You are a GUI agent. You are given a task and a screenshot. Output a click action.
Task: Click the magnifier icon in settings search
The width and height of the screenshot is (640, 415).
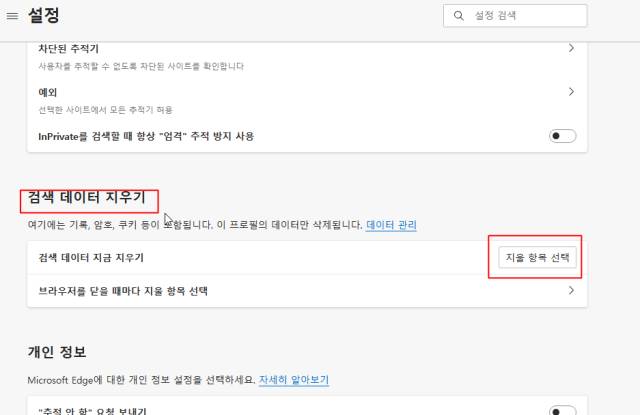click(459, 16)
